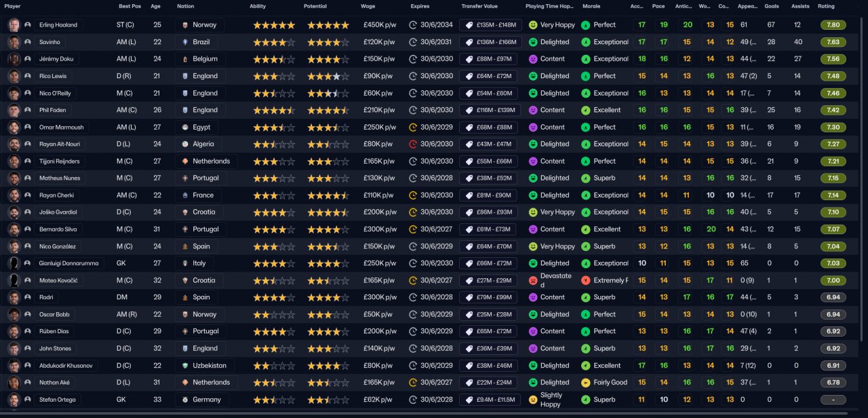Sort by the Morale column header
Screen dimensions: 868x418
[591, 6]
